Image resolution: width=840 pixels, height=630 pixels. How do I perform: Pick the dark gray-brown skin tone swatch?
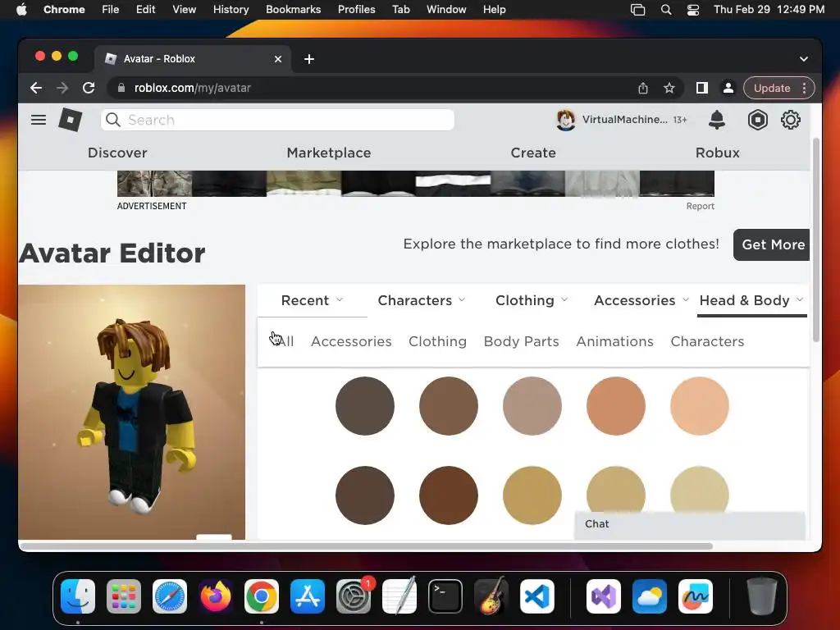click(x=365, y=406)
